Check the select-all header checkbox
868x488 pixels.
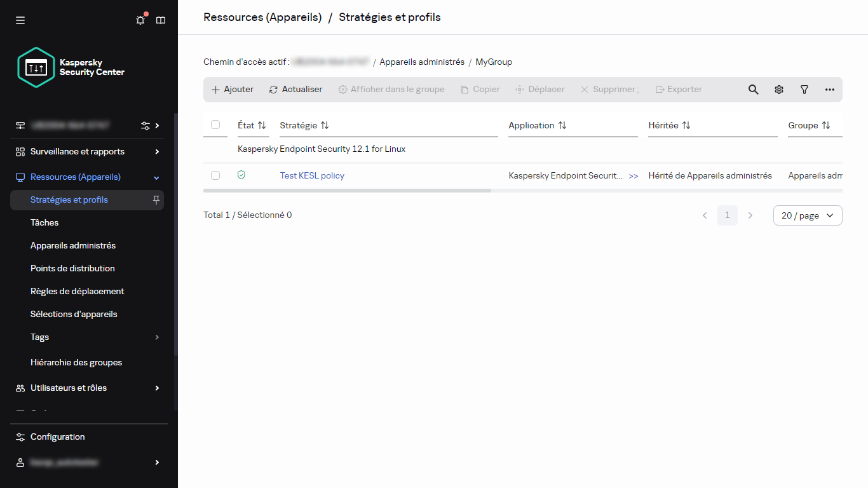click(215, 125)
